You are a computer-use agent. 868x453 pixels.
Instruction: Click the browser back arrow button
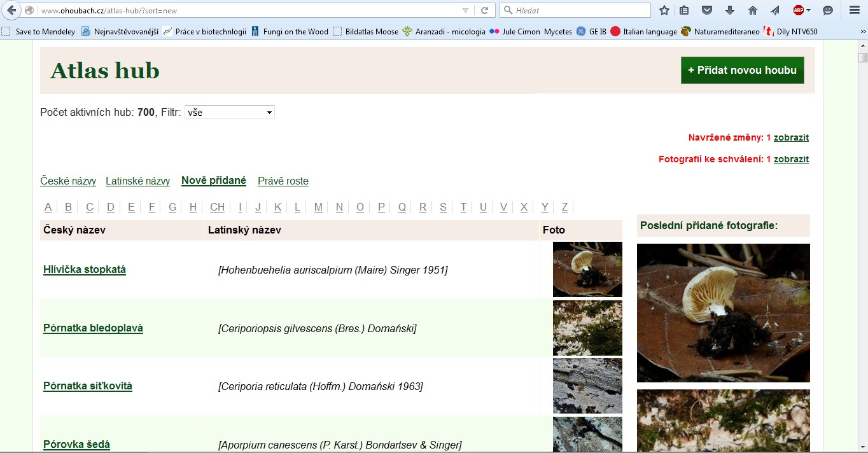tap(11, 10)
